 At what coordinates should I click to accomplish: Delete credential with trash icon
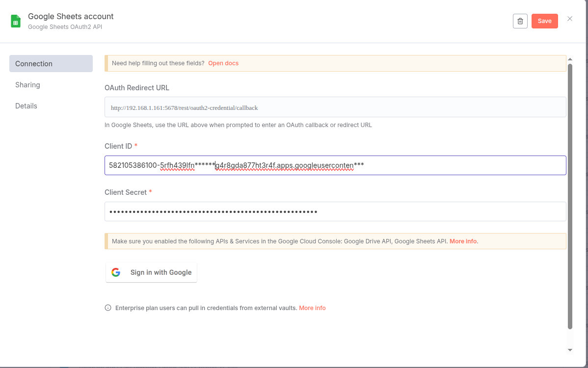[x=520, y=21]
